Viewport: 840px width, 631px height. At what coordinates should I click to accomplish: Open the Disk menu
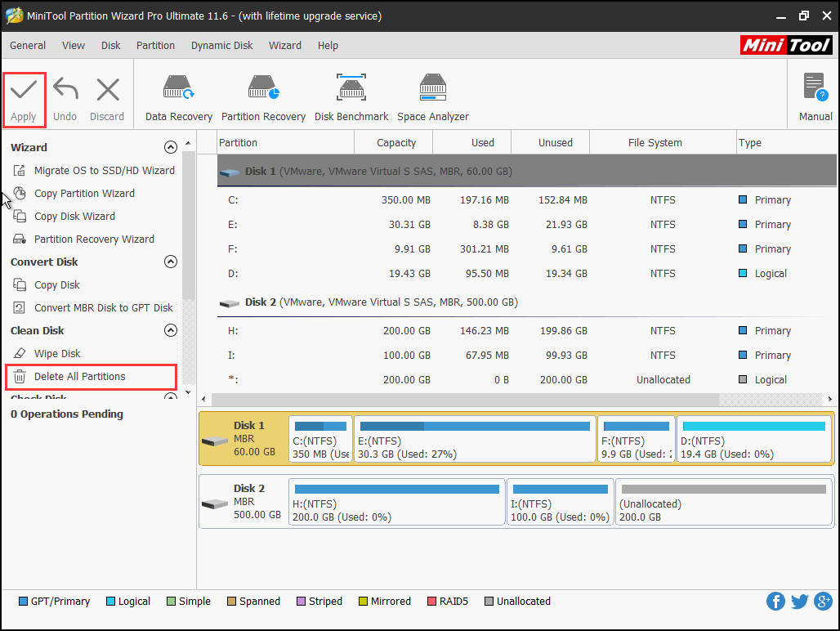click(111, 46)
